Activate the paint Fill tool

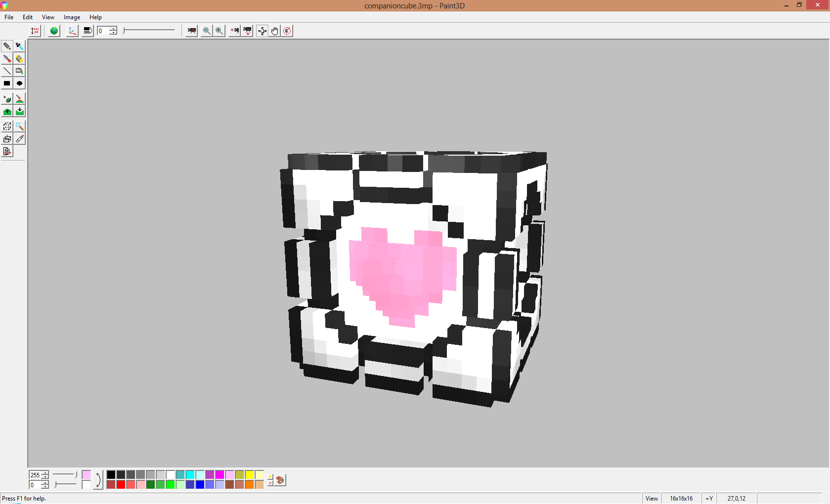tap(19, 71)
